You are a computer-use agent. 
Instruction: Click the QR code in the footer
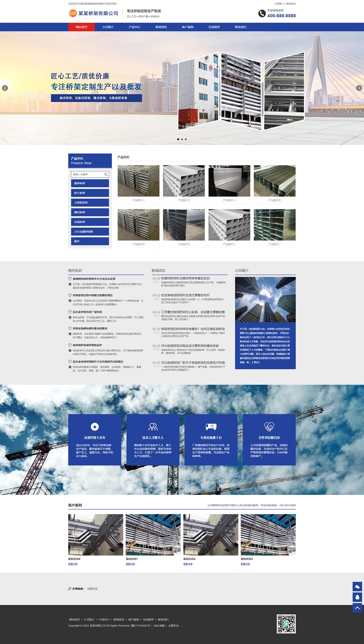(286, 624)
